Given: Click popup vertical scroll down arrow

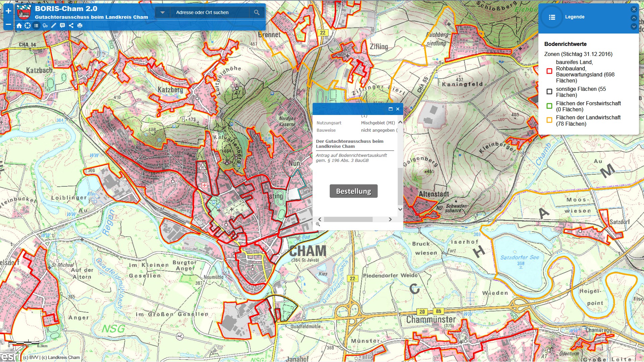Looking at the screenshot, I should pos(400,209).
